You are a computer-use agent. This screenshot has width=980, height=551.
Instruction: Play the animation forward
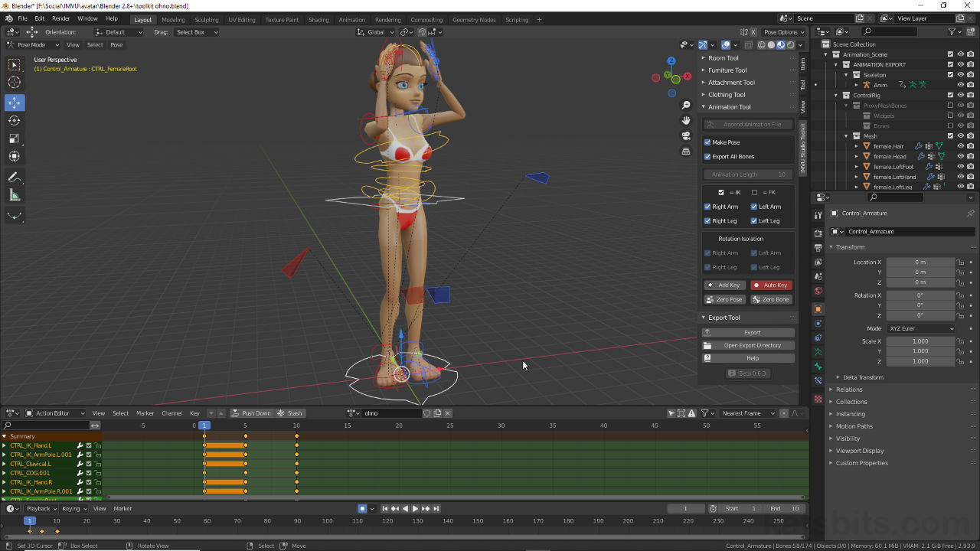coord(415,508)
